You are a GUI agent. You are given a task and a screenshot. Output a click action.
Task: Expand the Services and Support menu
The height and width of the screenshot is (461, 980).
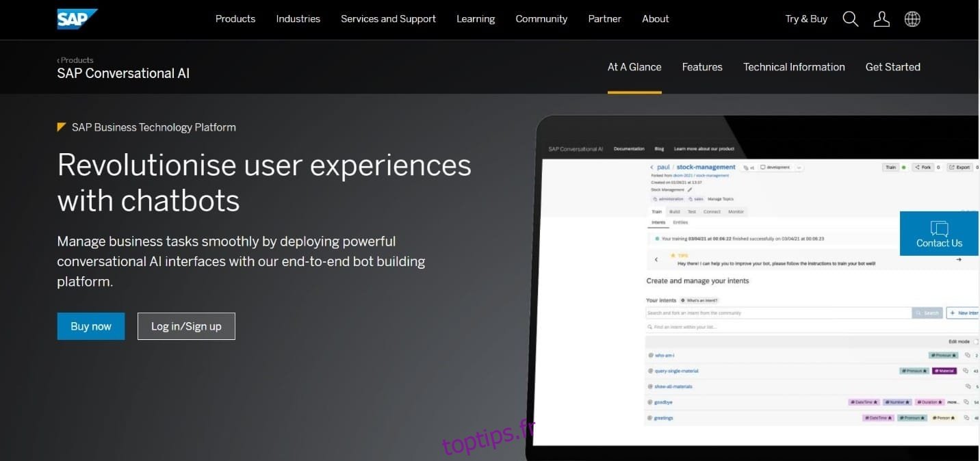388,19
